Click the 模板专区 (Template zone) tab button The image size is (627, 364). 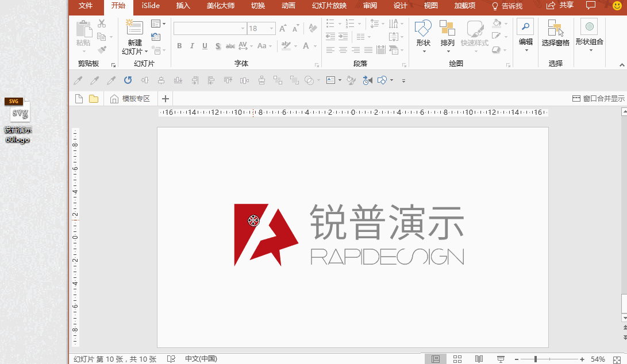[x=130, y=99]
